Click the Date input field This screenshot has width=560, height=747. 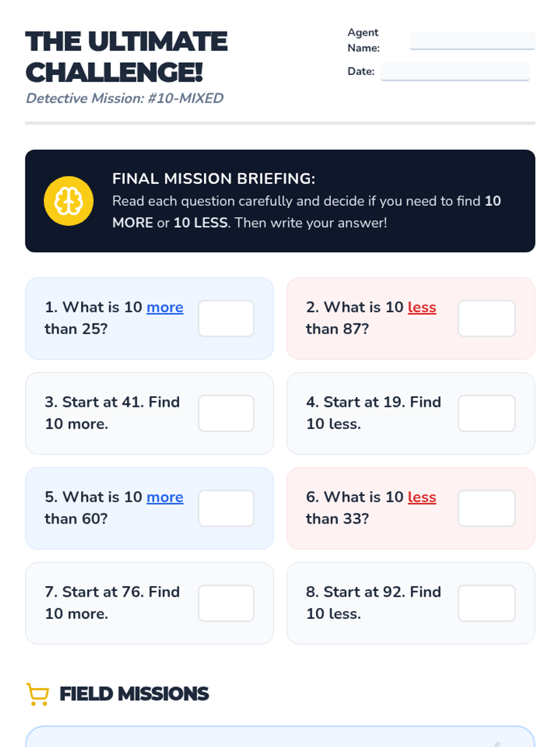point(455,71)
